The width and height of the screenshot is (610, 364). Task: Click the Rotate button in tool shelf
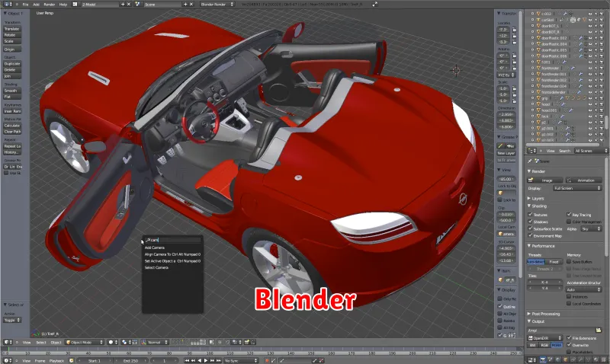(12, 35)
